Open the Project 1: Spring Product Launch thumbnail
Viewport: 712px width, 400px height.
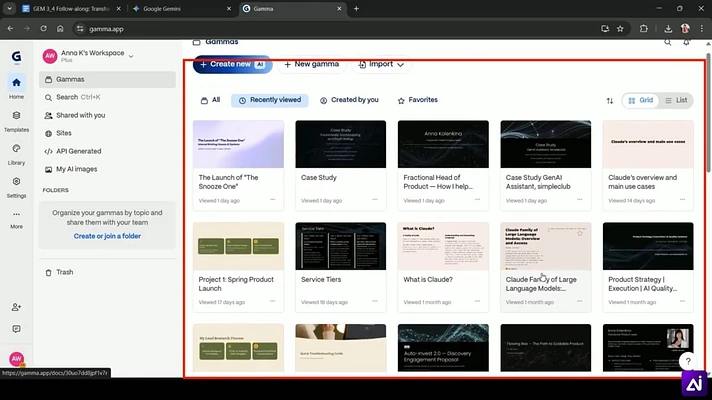[238, 246]
